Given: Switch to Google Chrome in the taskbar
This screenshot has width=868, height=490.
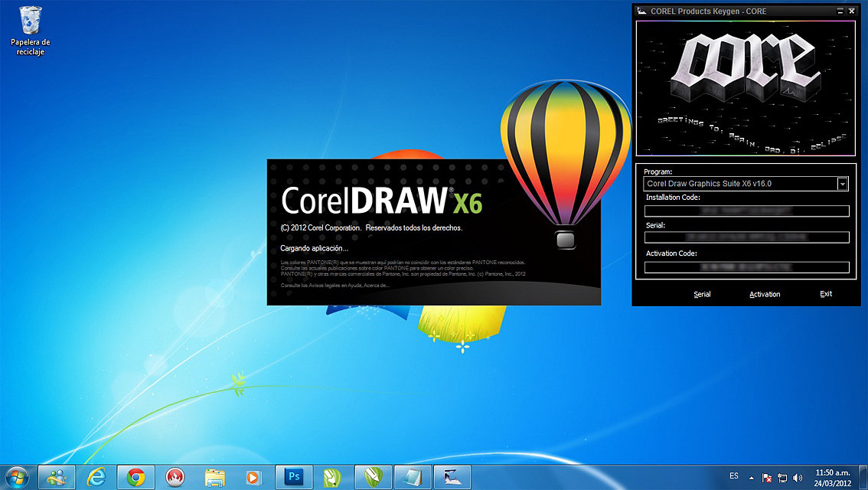Looking at the screenshot, I should [135, 477].
